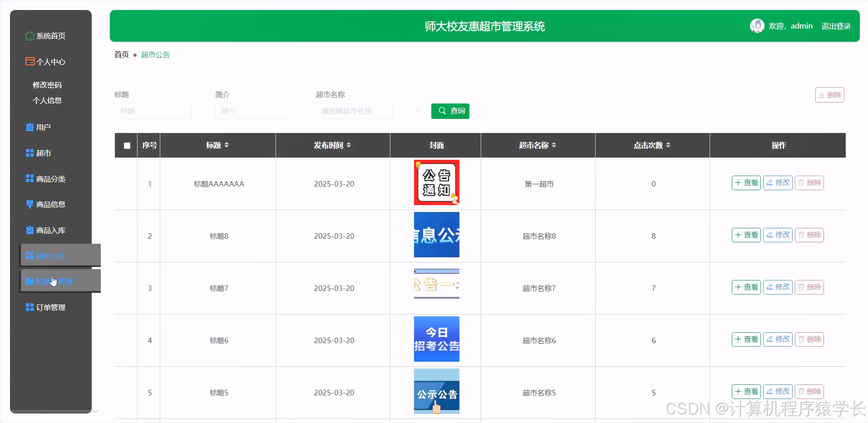This screenshot has height=423, width=868.
Task: Select 商品信息 in the sidebar
Action: (51, 204)
